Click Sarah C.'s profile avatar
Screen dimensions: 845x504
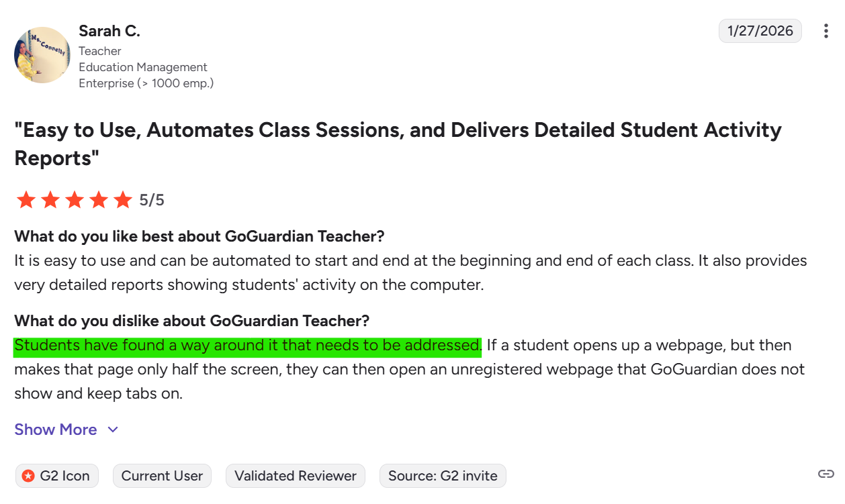coord(42,55)
